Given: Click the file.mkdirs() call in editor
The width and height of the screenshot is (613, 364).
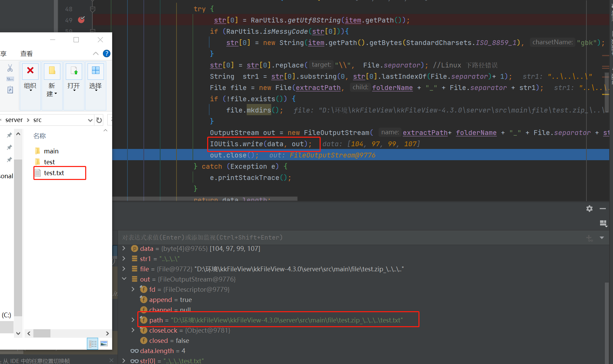Looking at the screenshot, I should (x=255, y=110).
